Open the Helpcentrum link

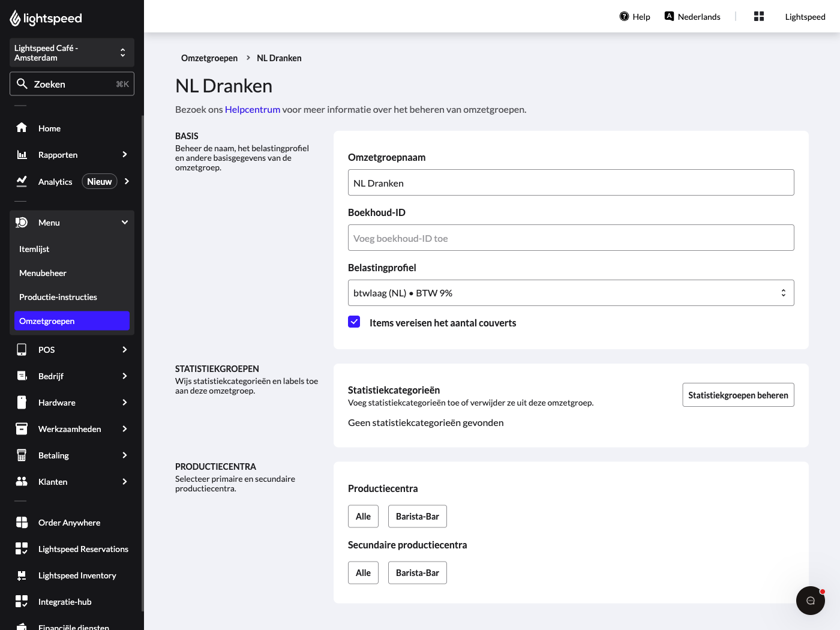253,109
